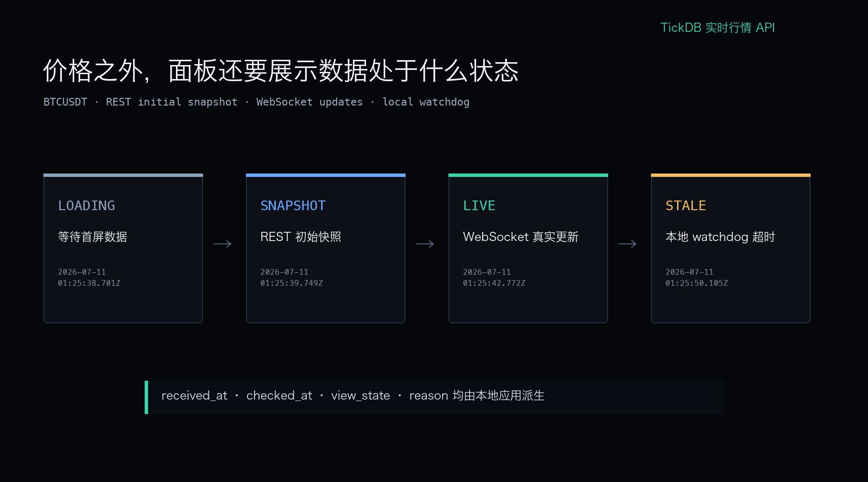Screen dimensions: 868x482
Task: Click the BTCUSDT subtitle text
Action: [256, 102]
